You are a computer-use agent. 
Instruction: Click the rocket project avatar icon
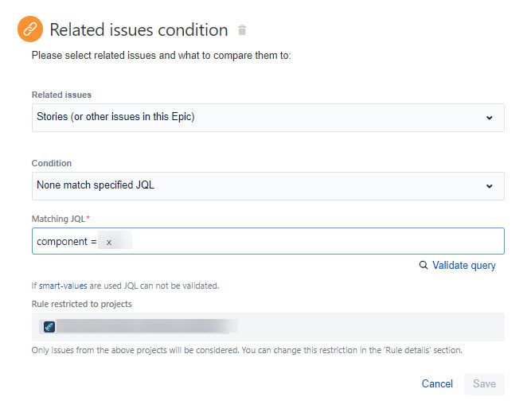pos(49,326)
